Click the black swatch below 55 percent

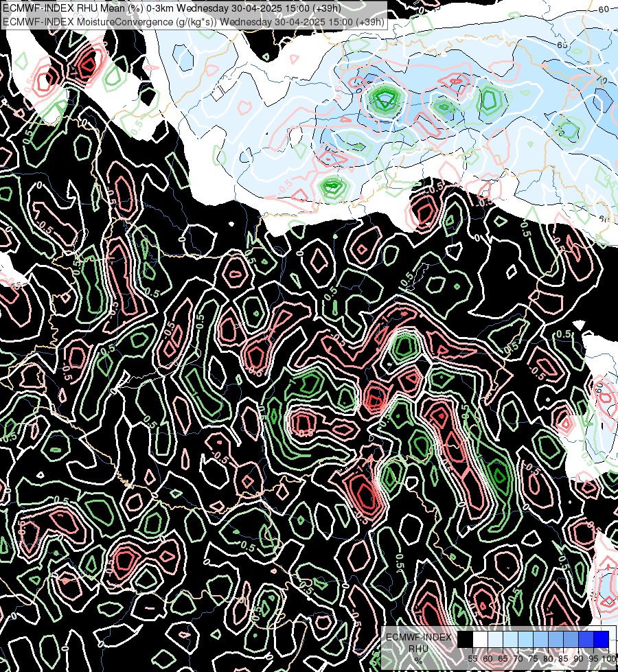(466, 639)
